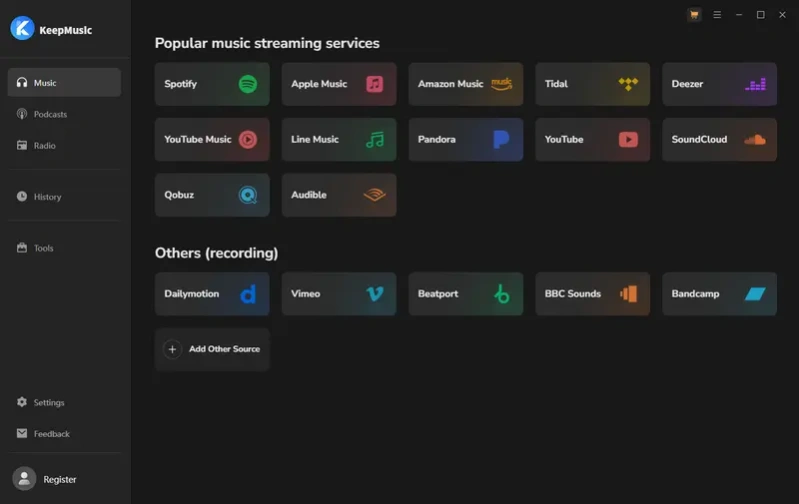
Task: Select the Vimeo recording source
Action: pos(339,294)
